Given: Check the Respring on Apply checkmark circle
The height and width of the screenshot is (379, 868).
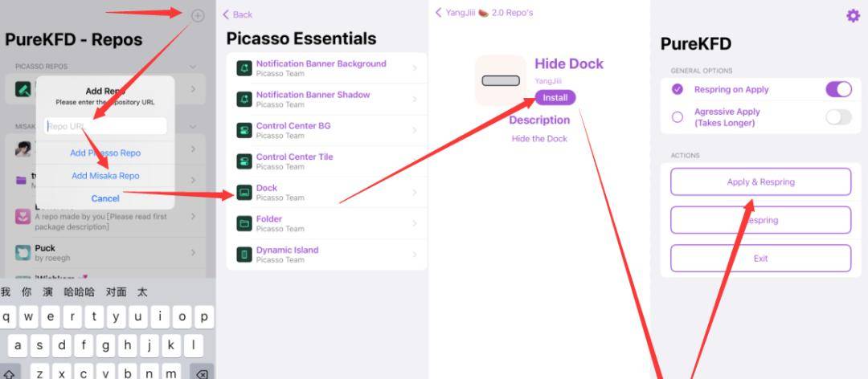Looking at the screenshot, I should point(678,89).
